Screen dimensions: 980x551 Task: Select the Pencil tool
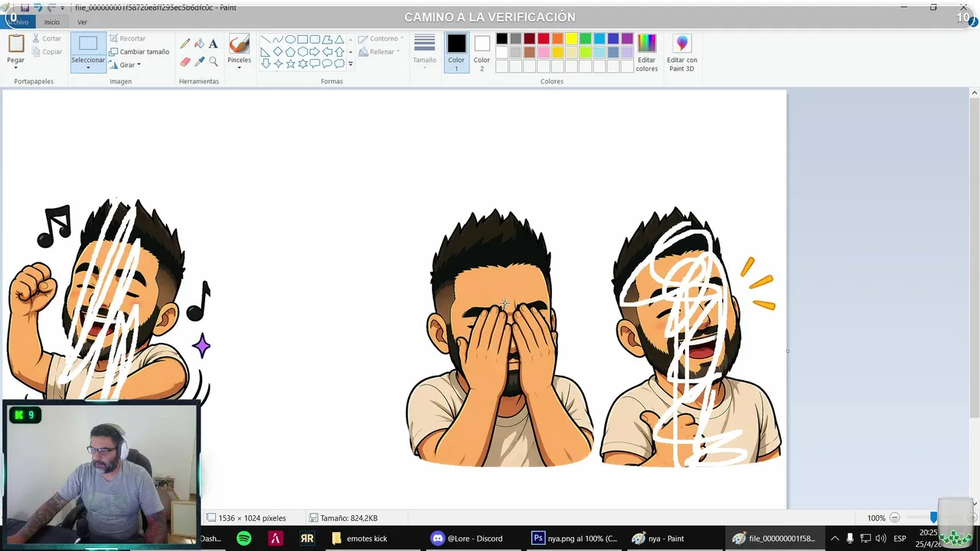tap(185, 44)
